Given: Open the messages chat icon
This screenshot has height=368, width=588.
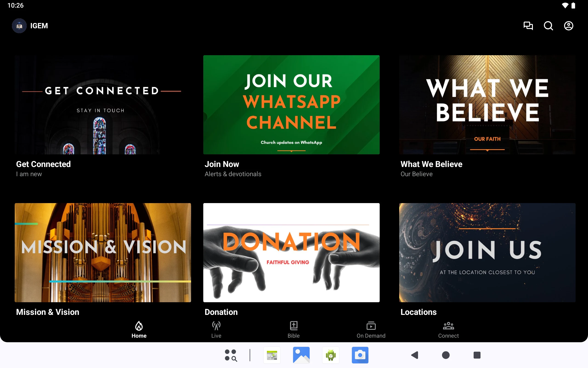Looking at the screenshot, I should 528,26.
